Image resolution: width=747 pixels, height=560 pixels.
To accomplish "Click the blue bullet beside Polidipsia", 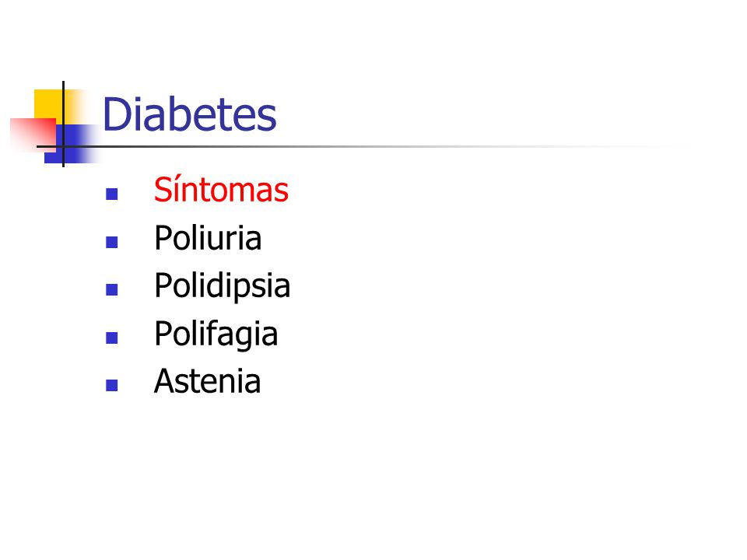I will (111, 289).
